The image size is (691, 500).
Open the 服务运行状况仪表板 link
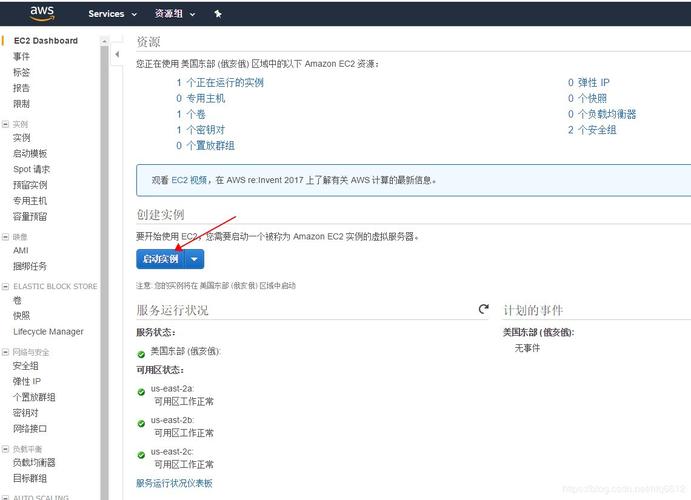coord(174,483)
